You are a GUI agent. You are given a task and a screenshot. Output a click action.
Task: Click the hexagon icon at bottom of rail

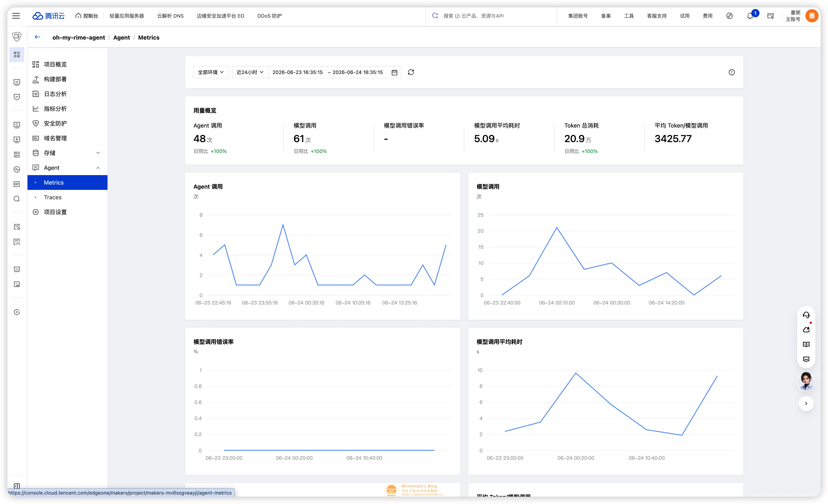click(x=17, y=312)
